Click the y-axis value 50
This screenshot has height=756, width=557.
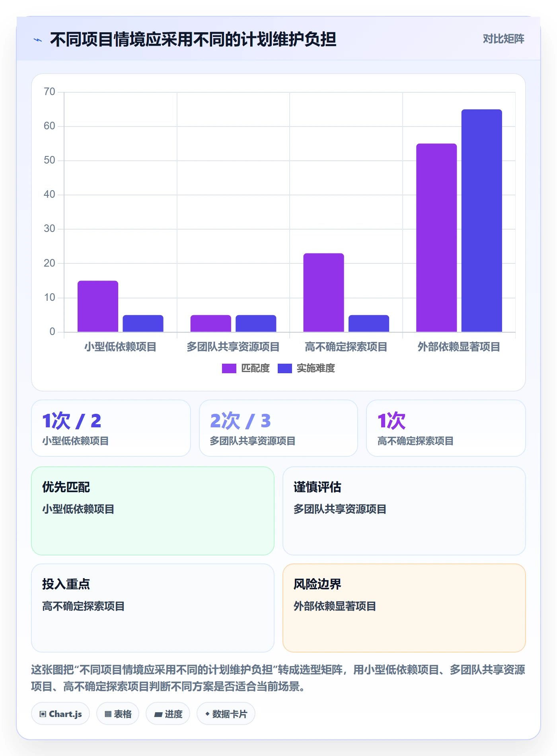(49, 160)
